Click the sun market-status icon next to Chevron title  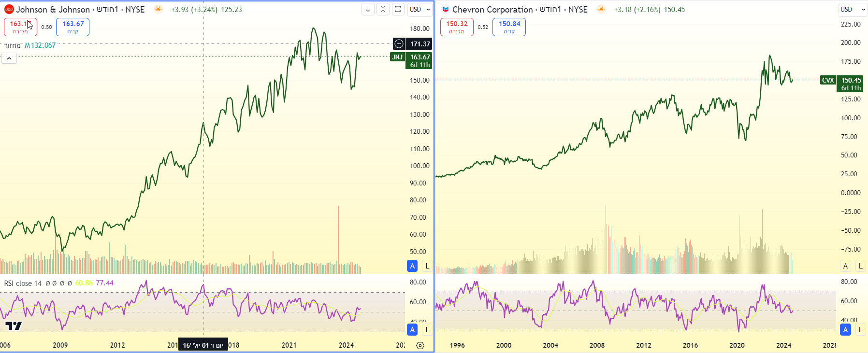tap(601, 9)
